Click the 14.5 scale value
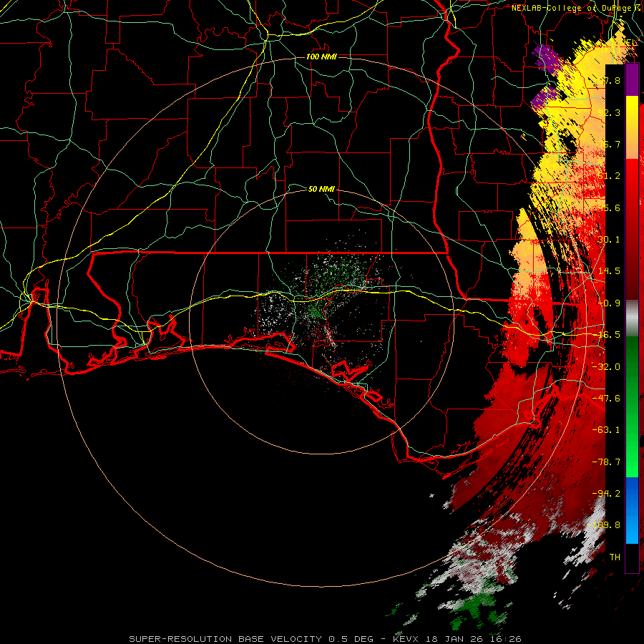The width and height of the screenshot is (644, 644). pos(610,271)
